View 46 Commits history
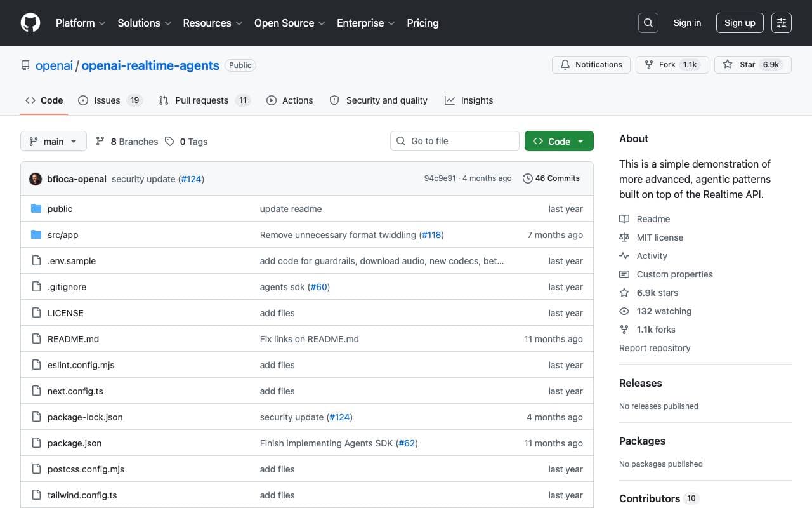The width and height of the screenshot is (812, 508). (x=551, y=178)
